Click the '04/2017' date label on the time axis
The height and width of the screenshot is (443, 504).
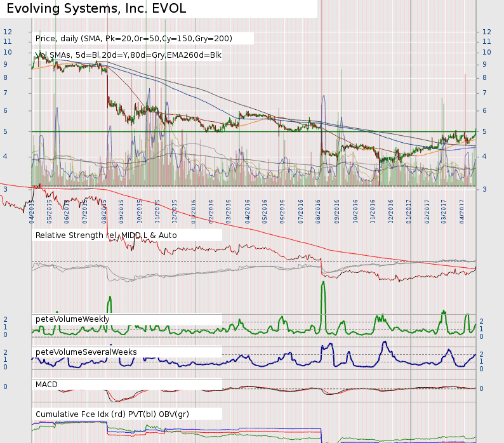462,211
